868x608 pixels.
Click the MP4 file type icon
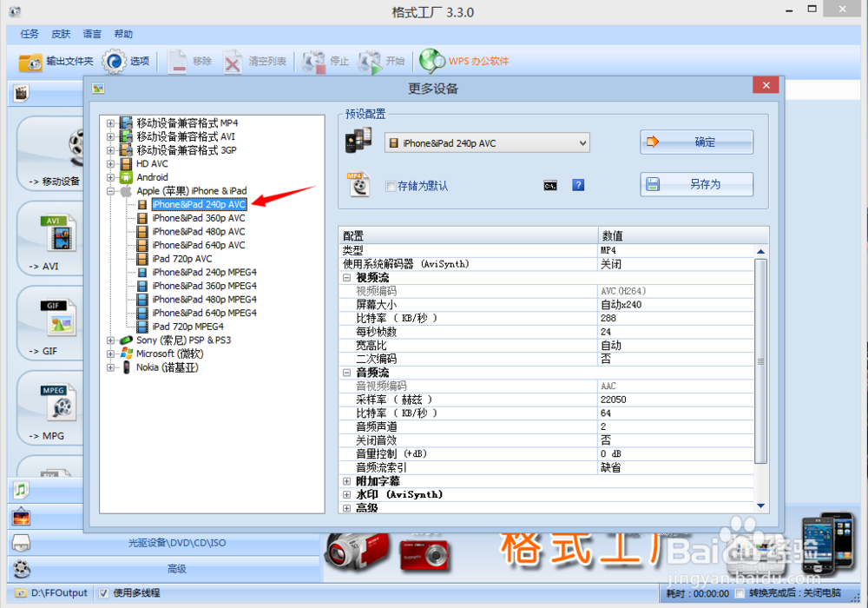pyautogui.click(x=358, y=184)
